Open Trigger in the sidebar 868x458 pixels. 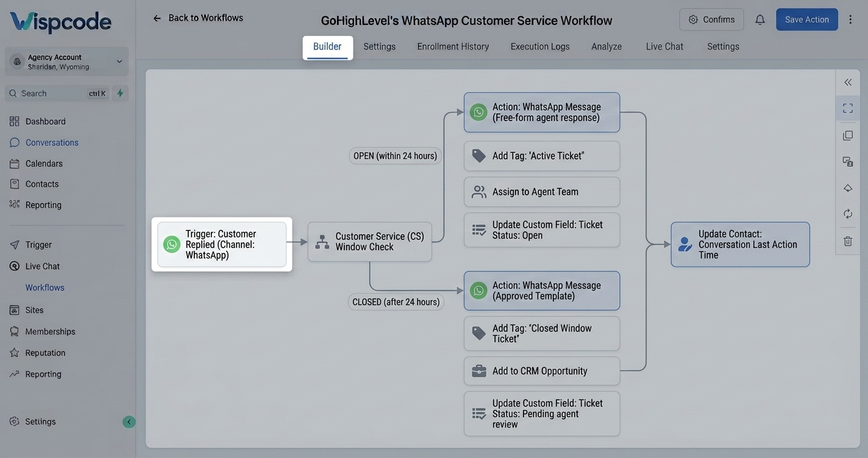click(38, 245)
